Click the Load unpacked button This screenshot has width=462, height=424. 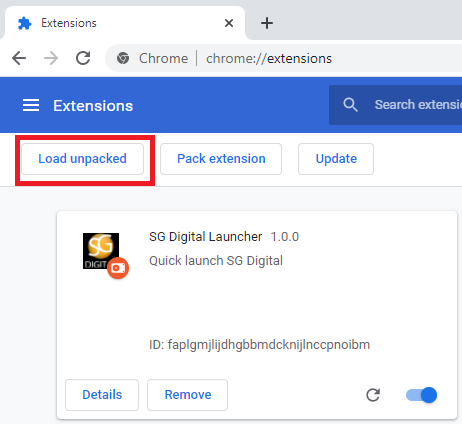pyautogui.click(x=82, y=159)
